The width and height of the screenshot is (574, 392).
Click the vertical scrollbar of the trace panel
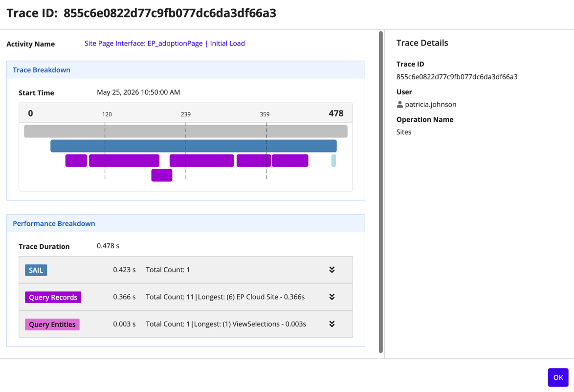click(x=381, y=192)
